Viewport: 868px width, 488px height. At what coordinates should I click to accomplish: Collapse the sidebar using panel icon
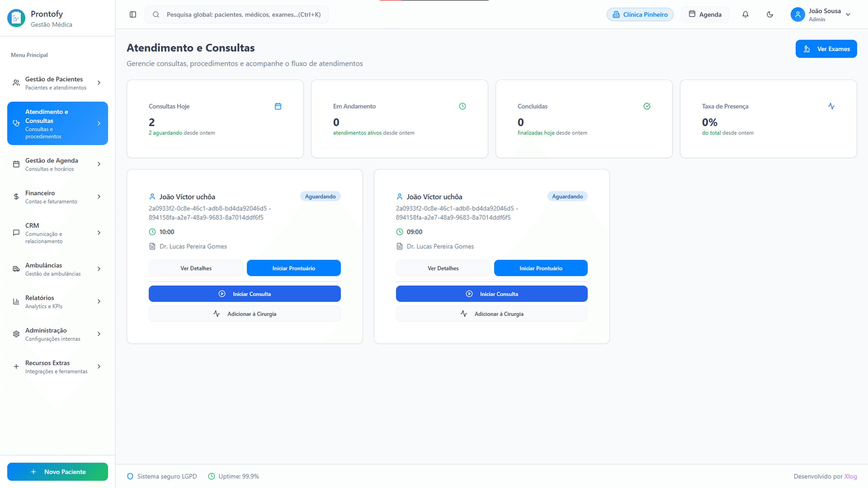point(133,14)
